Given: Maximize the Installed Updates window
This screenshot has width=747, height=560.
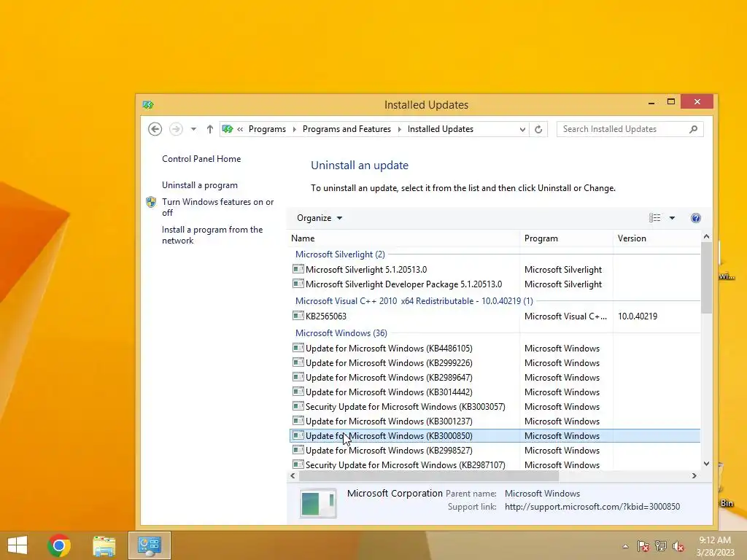Looking at the screenshot, I should coord(671,102).
